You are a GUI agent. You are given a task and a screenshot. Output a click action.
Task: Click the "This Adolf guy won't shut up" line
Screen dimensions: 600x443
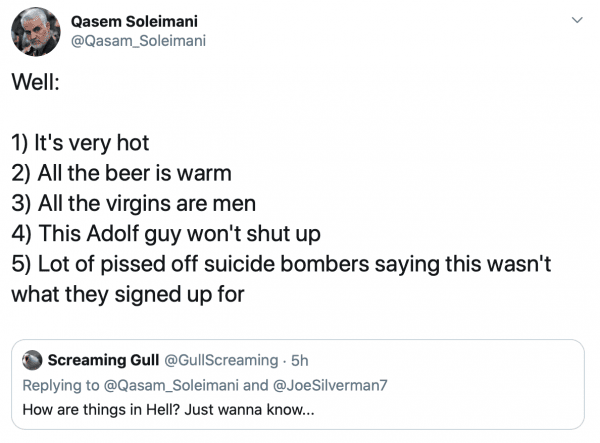pos(161,235)
